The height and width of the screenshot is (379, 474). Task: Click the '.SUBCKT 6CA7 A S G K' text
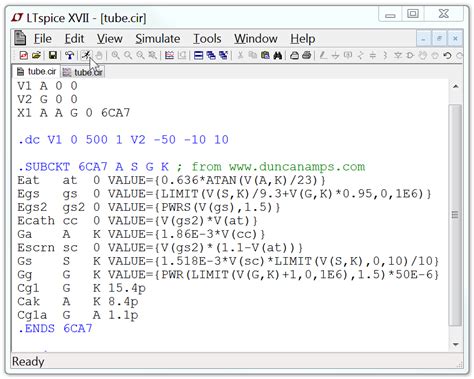point(93,166)
